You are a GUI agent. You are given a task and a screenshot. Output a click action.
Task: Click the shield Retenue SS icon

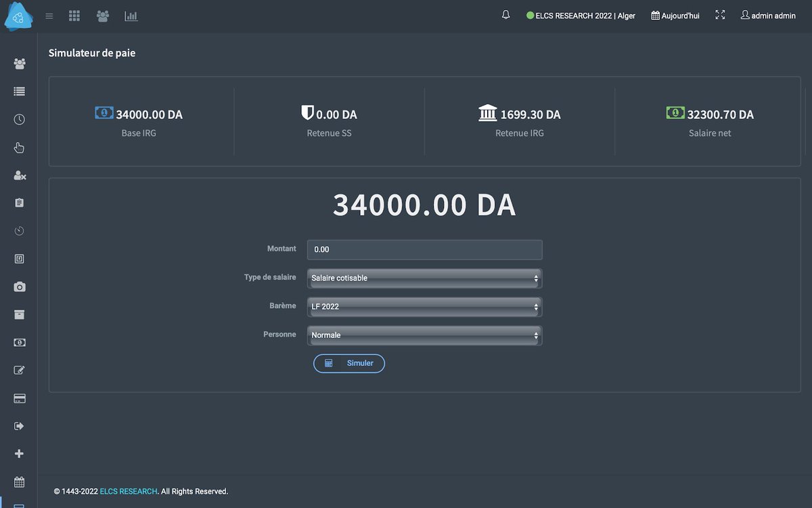pyautogui.click(x=308, y=112)
